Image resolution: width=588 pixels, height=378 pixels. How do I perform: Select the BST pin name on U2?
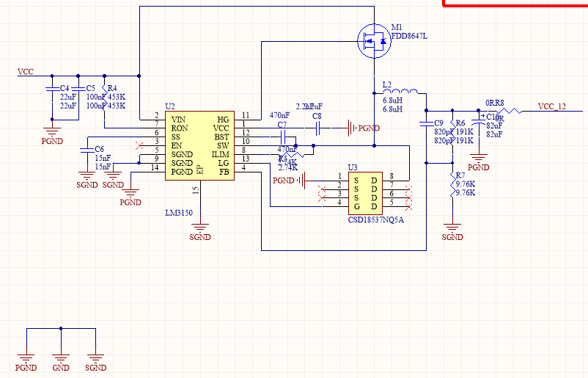coord(222,137)
